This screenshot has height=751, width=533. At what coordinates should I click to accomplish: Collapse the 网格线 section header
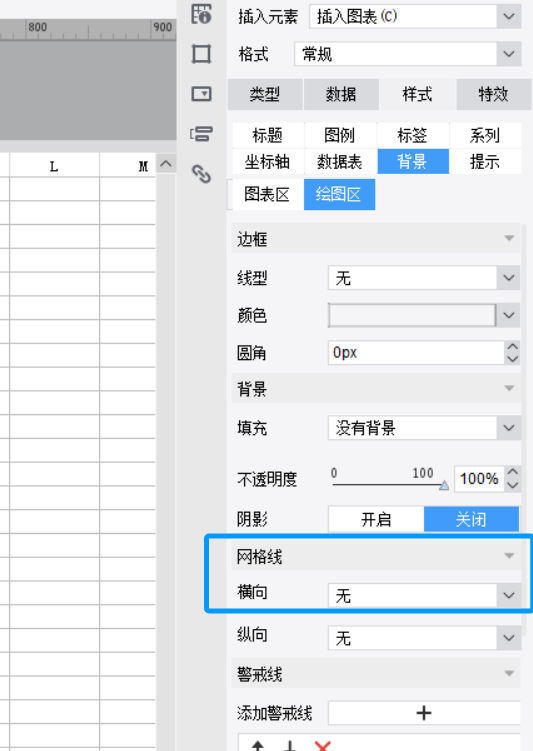click(376, 557)
